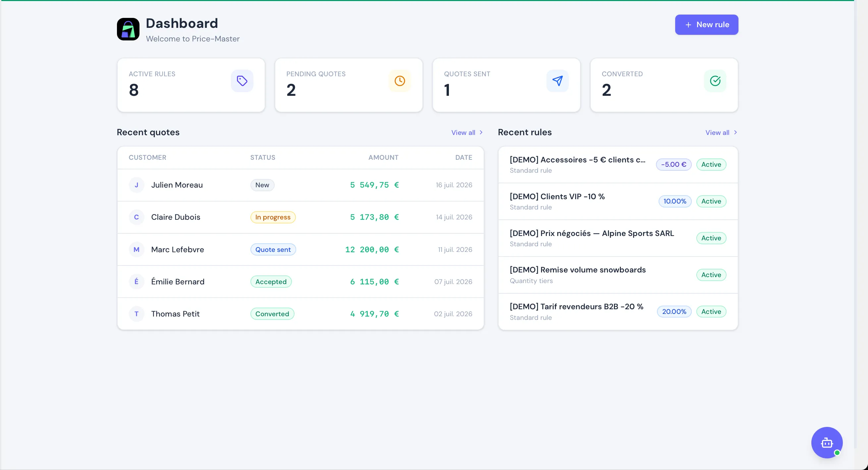Screen dimensions: 868x470
Task: Open the Tarif revendeurs B2B -20 % rule
Action: [x=618, y=312]
